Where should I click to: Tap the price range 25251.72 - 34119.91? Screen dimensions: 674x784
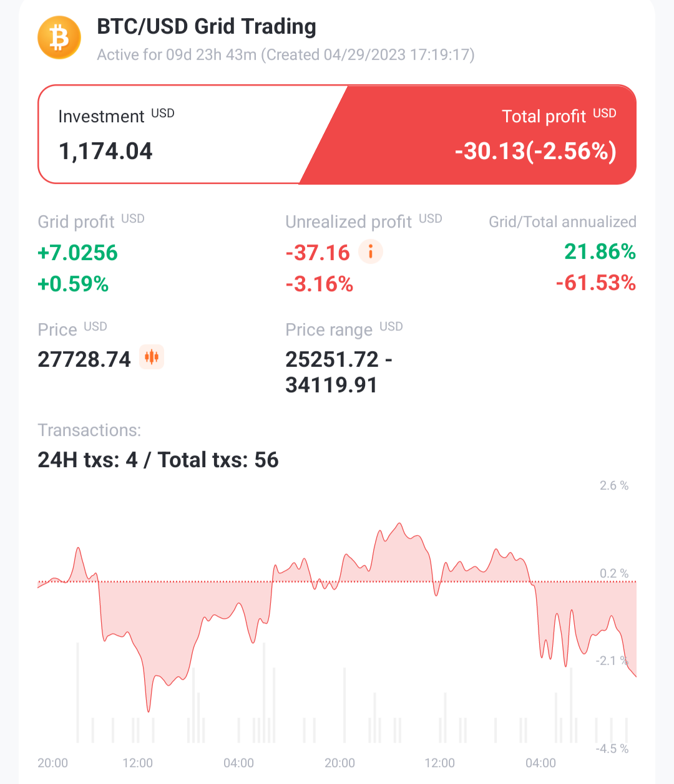[339, 372]
